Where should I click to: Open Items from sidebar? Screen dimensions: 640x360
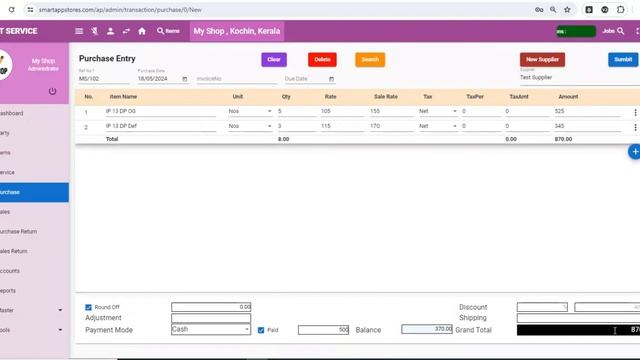point(33,153)
